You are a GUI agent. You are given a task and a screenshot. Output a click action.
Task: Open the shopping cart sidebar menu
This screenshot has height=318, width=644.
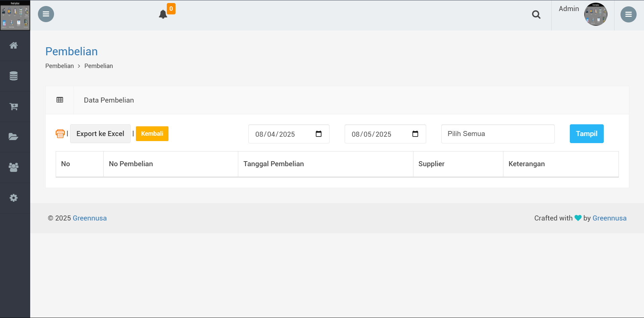[x=14, y=107]
